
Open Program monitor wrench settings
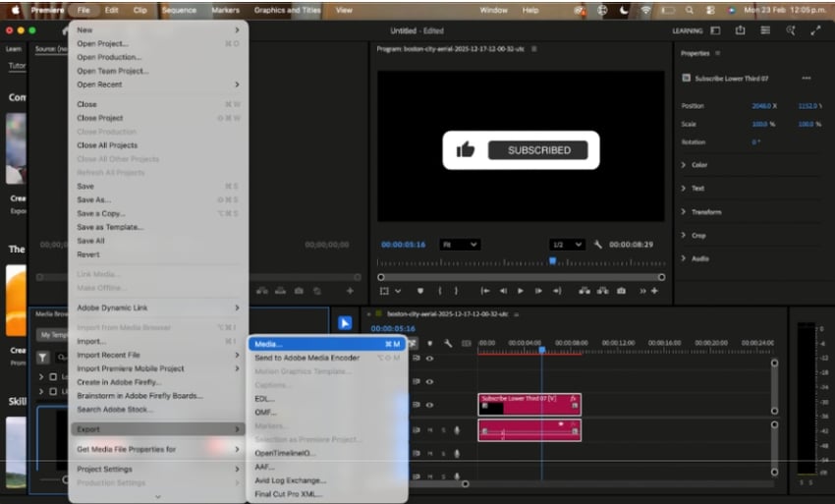point(597,245)
